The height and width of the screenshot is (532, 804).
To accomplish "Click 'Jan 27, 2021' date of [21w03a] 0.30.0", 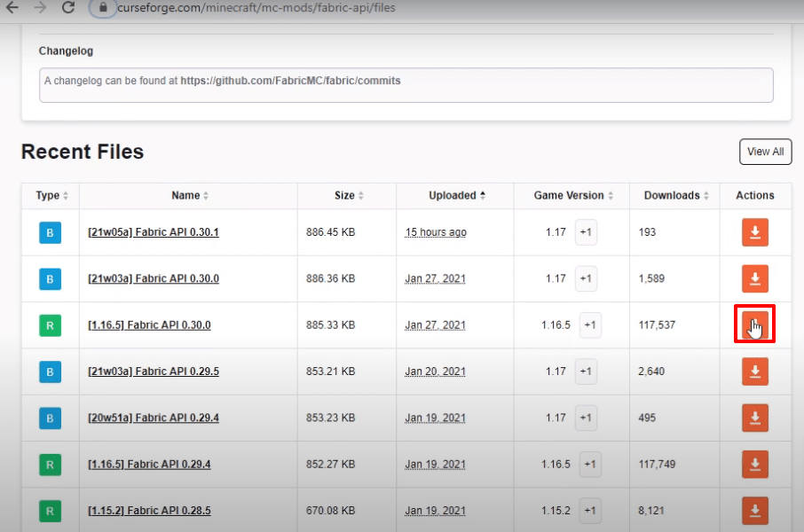I will coord(436,278).
